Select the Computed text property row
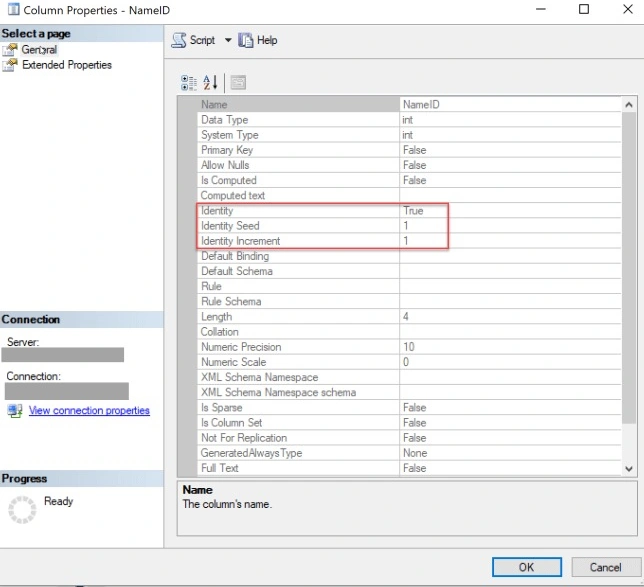The width and height of the screenshot is (644, 587). (x=409, y=195)
